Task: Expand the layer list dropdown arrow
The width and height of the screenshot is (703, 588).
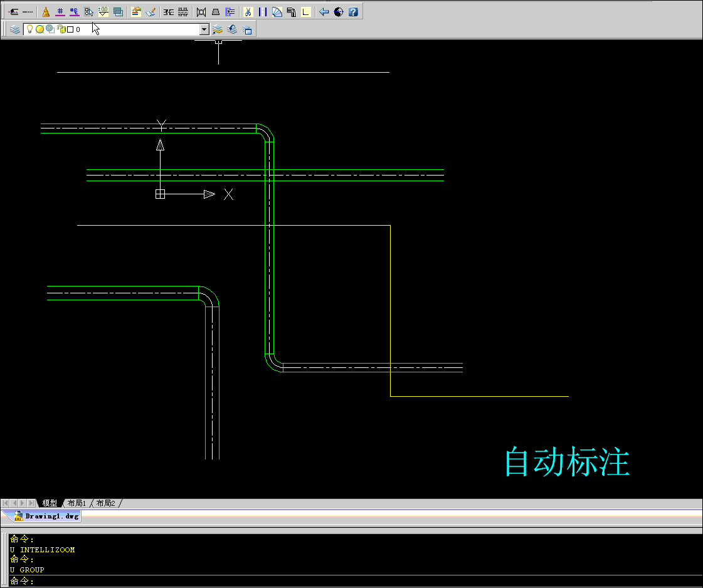Action: point(204,29)
